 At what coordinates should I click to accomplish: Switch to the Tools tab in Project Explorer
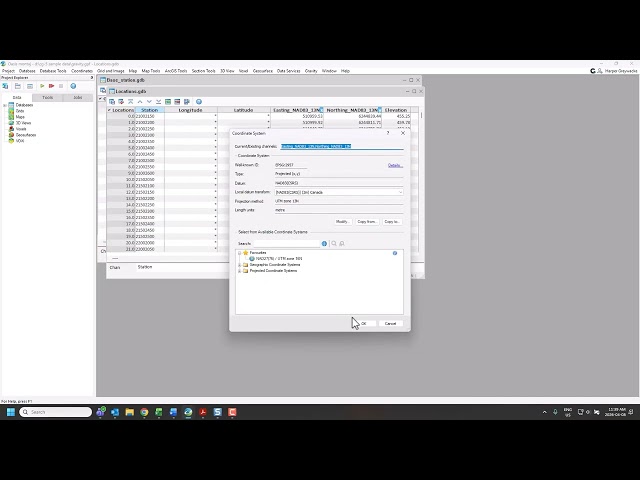tap(47, 98)
